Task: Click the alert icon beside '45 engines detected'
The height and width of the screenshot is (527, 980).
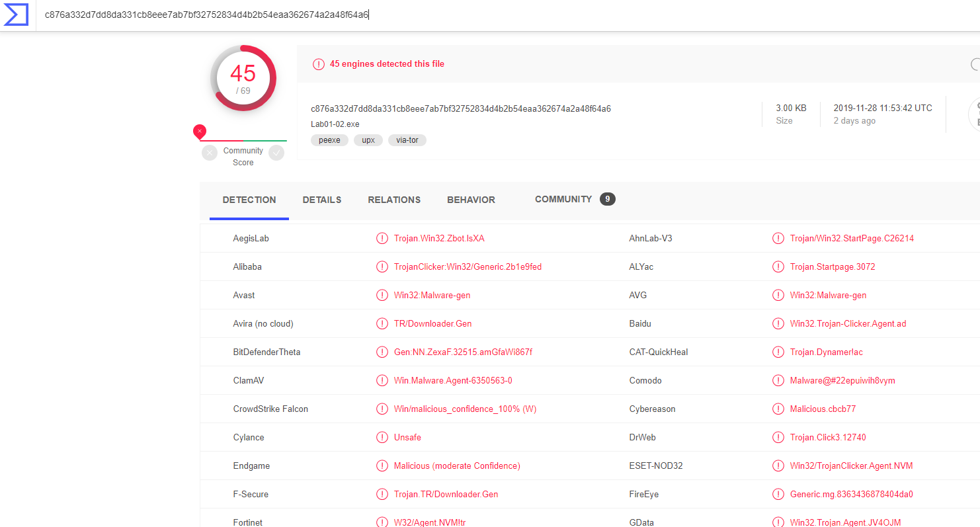Action: coord(319,64)
